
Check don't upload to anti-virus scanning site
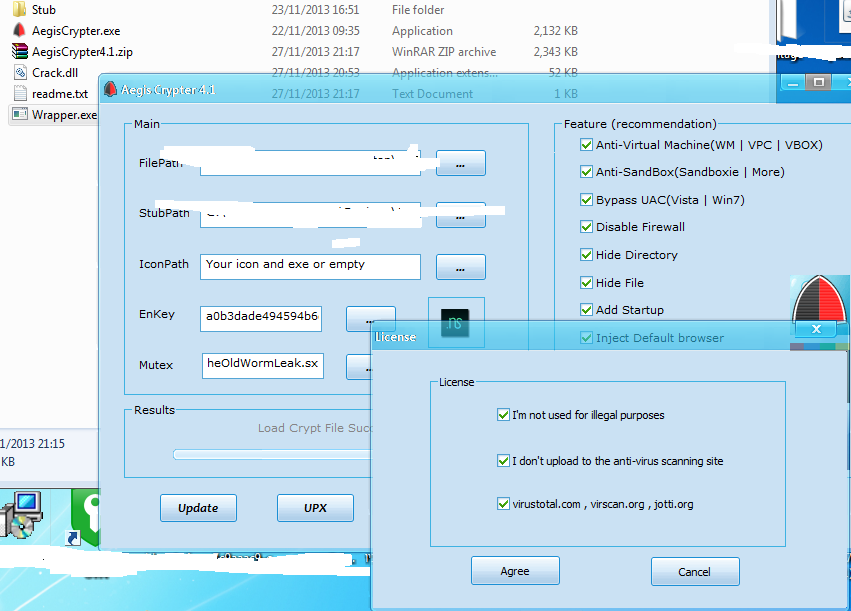click(503, 461)
